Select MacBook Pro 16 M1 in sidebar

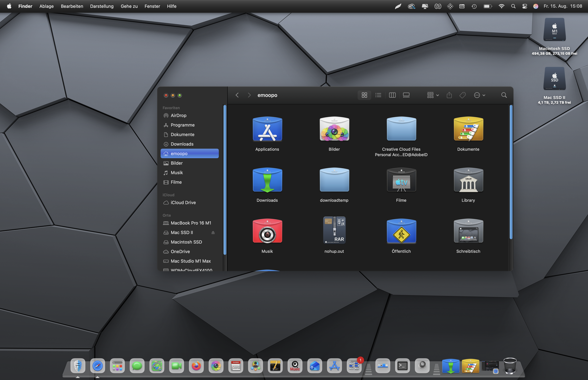pos(190,223)
